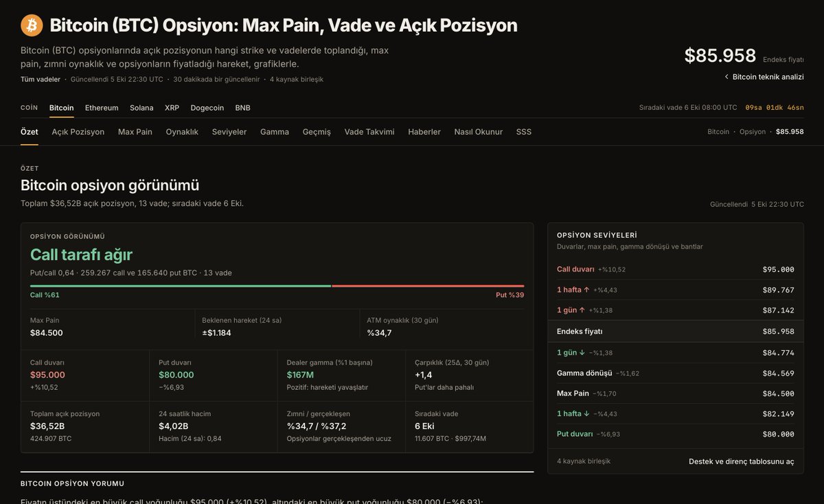Image resolution: width=824 pixels, height=504 pixels.
Task: Click the green Call %61 bar segment
Action: coord(181,286)
